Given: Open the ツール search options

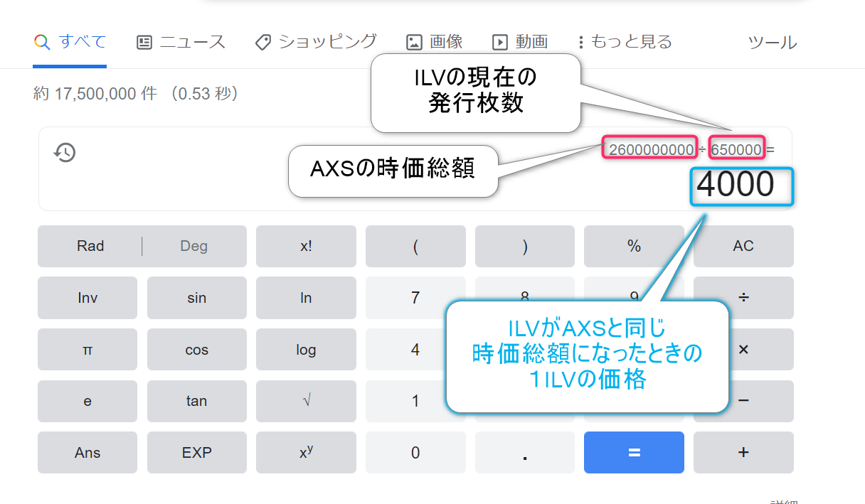Looking at the screenshot, I should click(773, 43).
